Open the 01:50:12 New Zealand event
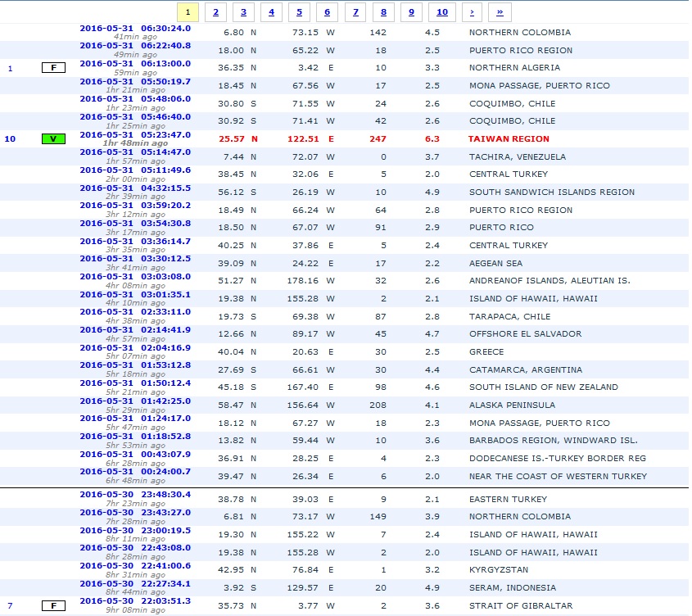This screenshot has width=692, height=616. (x=134, y=383)
